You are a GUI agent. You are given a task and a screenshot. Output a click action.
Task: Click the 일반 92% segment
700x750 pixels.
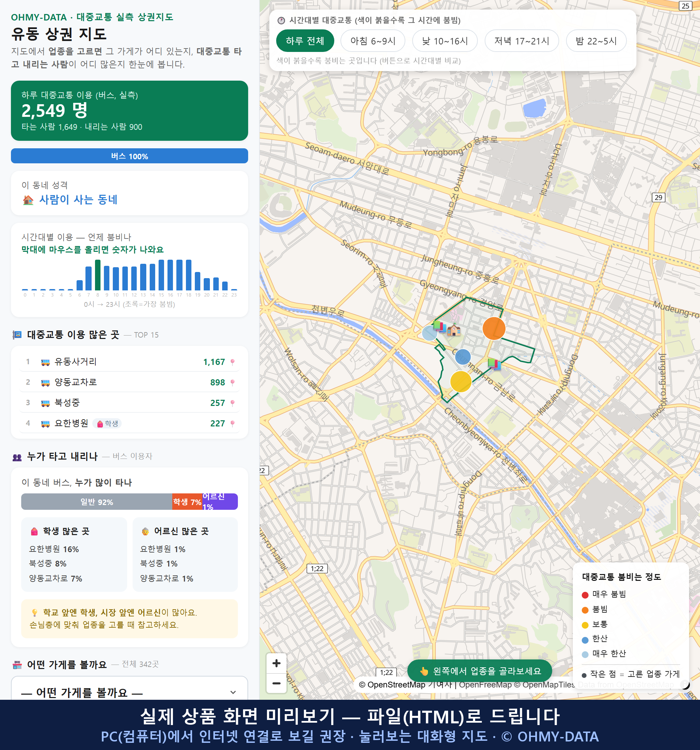pos(97,502)
